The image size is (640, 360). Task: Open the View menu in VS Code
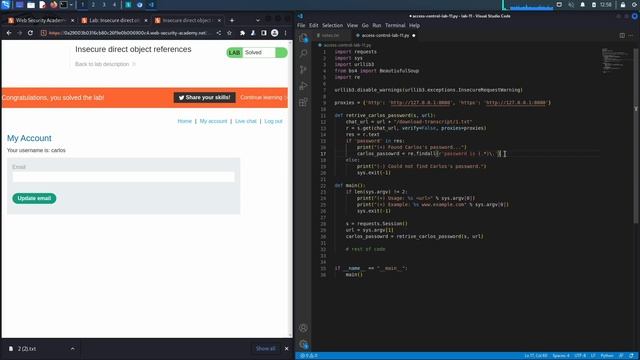click(352, 25)
